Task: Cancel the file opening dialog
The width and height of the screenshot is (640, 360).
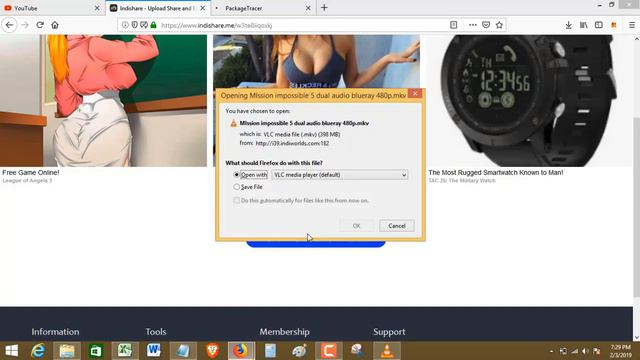Action: 397,226
